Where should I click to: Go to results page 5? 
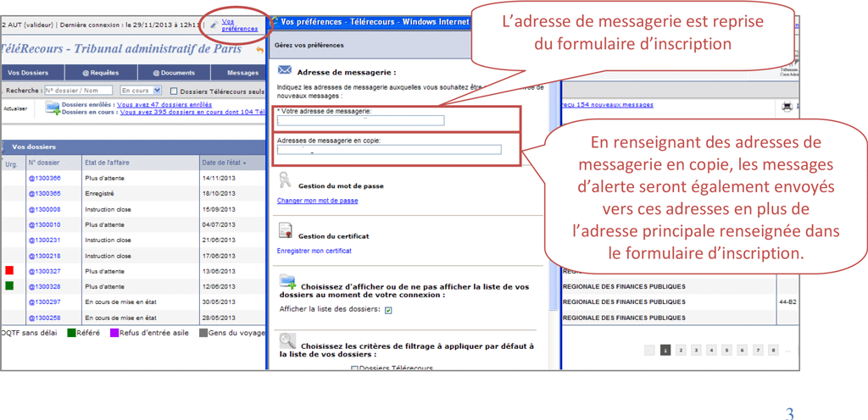[x=726, y=350]
